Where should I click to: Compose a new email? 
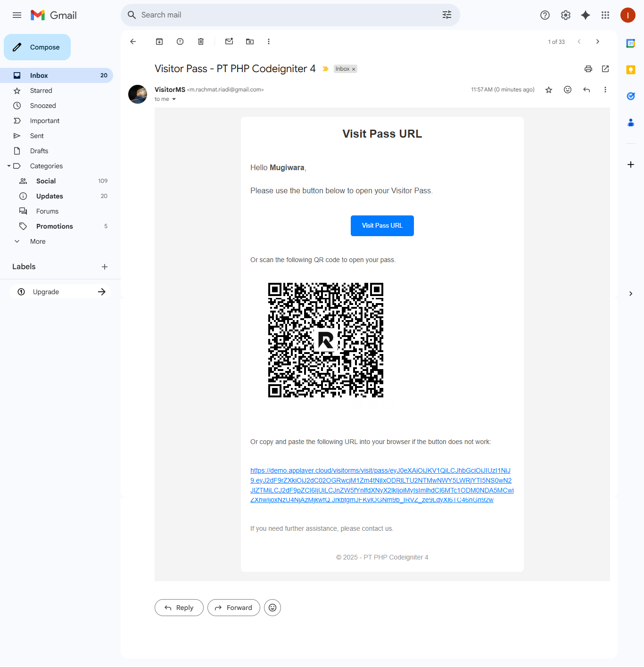(37, 47)
